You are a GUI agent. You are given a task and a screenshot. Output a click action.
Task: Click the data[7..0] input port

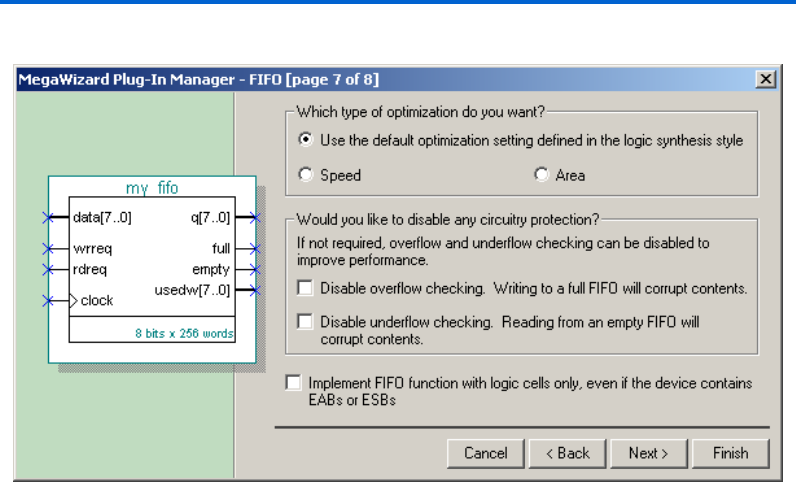(103, 217)
